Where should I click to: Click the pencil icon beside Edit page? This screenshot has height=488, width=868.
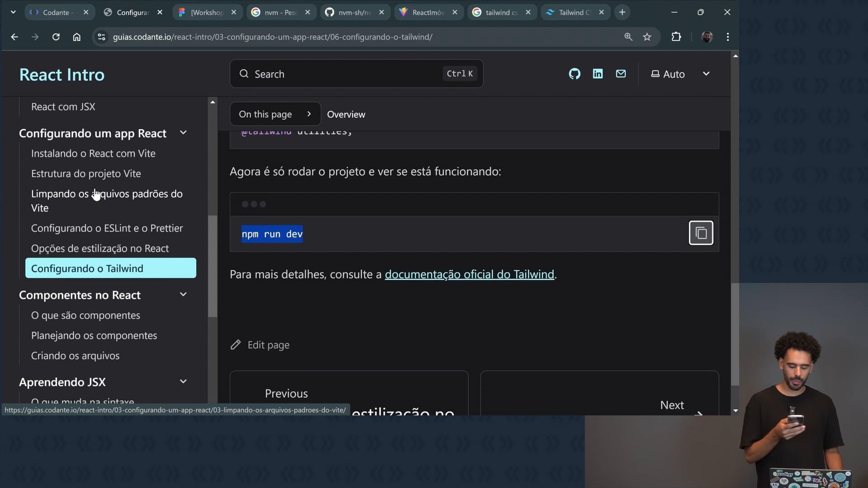pyautogui.click(x=236, y=345)
